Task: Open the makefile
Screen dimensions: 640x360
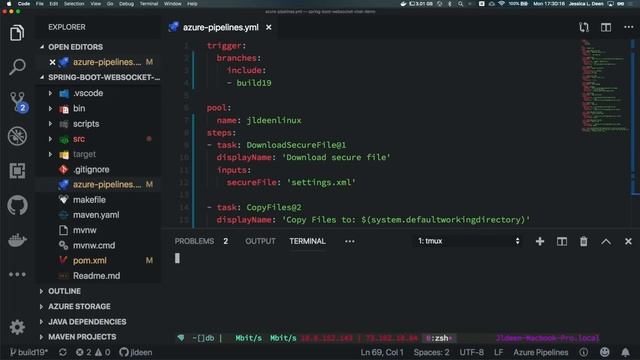Action: 89,200
